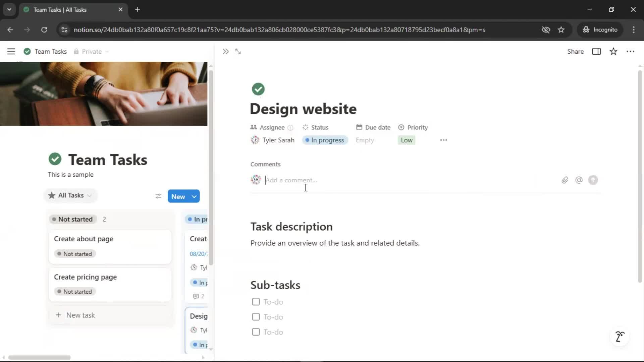The image size is (644, 362).
Task: Mention someone in the comment
Action: tap(579, 180)
